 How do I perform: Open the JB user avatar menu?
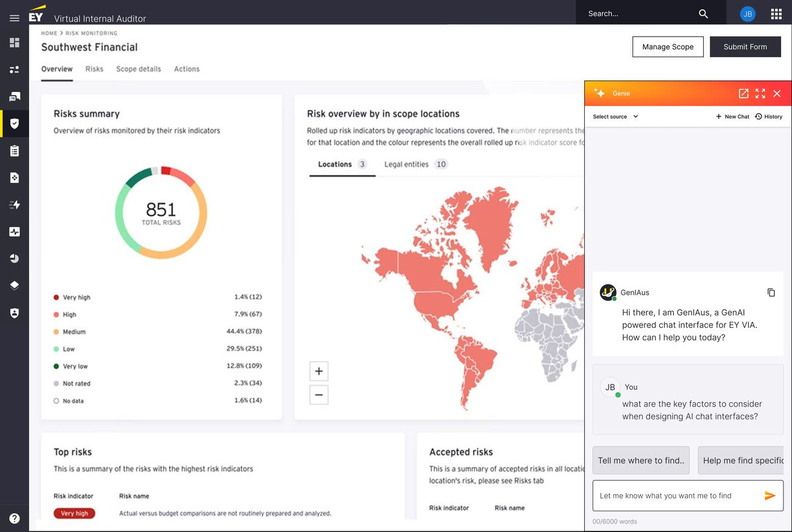(748, 13)
